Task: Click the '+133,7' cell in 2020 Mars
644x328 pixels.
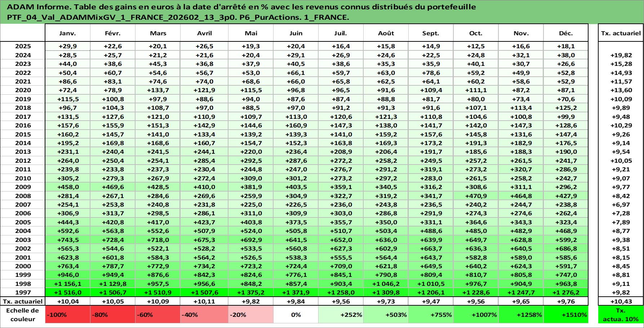Action: click(x=158, y=90)
